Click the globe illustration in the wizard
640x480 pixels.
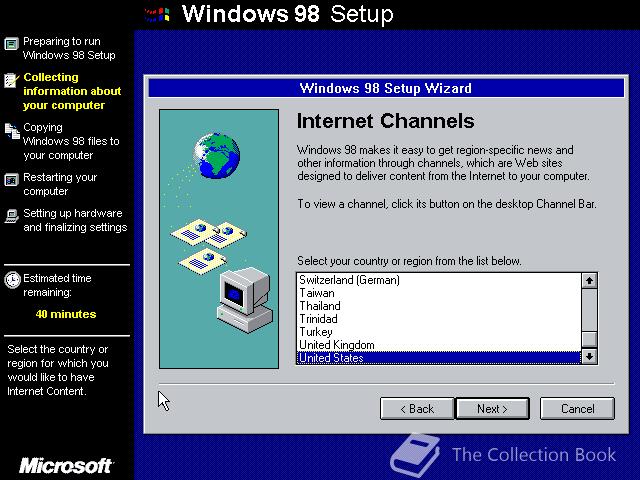pos(217,156)
